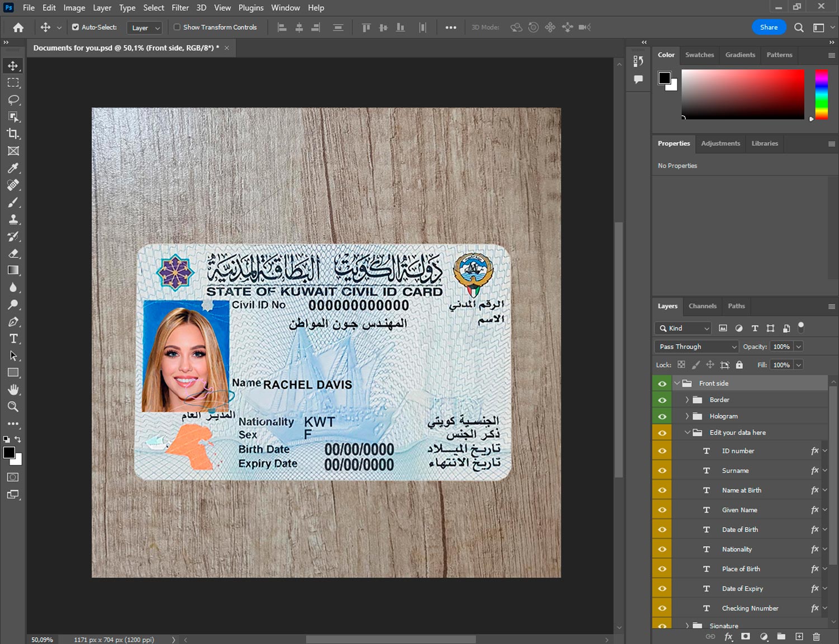The image size is (839, 644).
Task: Enable Show Transform Controls checkbox
Action: click(177, 27)
